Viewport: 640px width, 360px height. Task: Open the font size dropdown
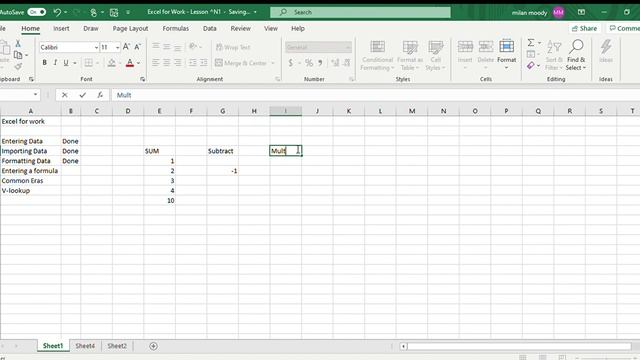[x=118, y=47]
